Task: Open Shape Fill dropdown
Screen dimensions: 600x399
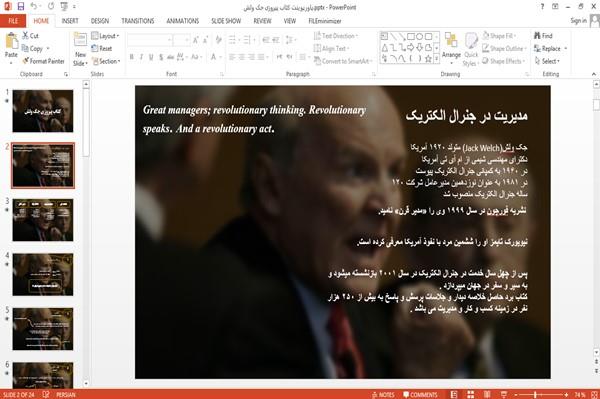Action: point(499,36)
